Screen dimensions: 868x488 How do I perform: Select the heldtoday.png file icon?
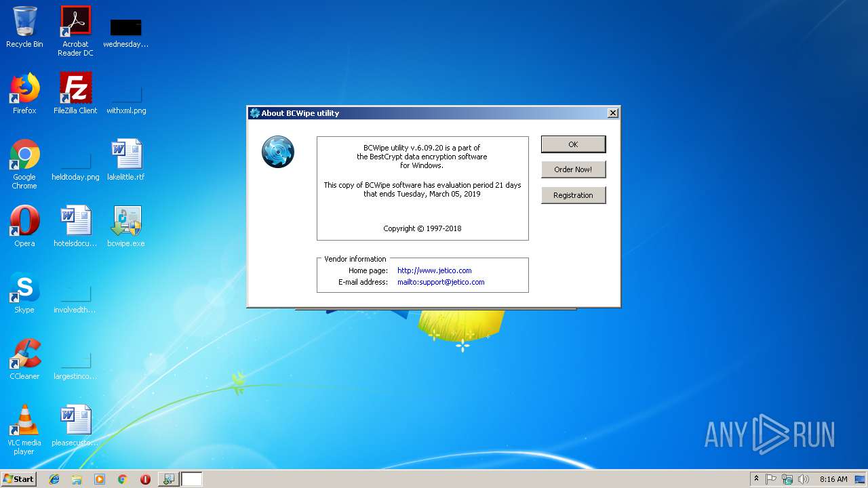point(75,166)
